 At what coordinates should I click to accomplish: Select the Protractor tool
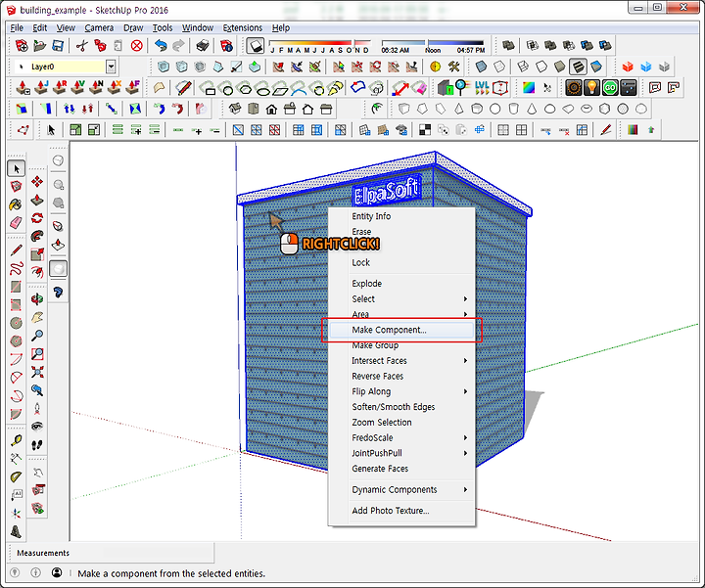[16, 476]
